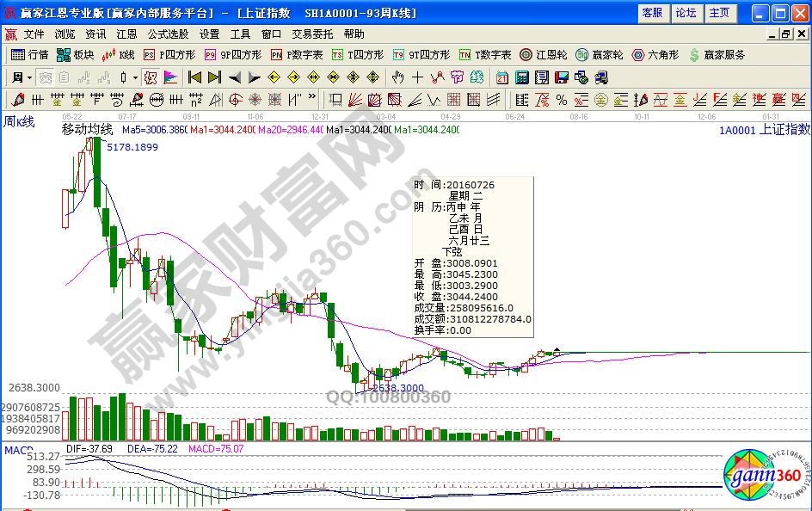Step chart forward with the black right arrow
The width and height of the screenshot is (812, 511).
[255, 77]
